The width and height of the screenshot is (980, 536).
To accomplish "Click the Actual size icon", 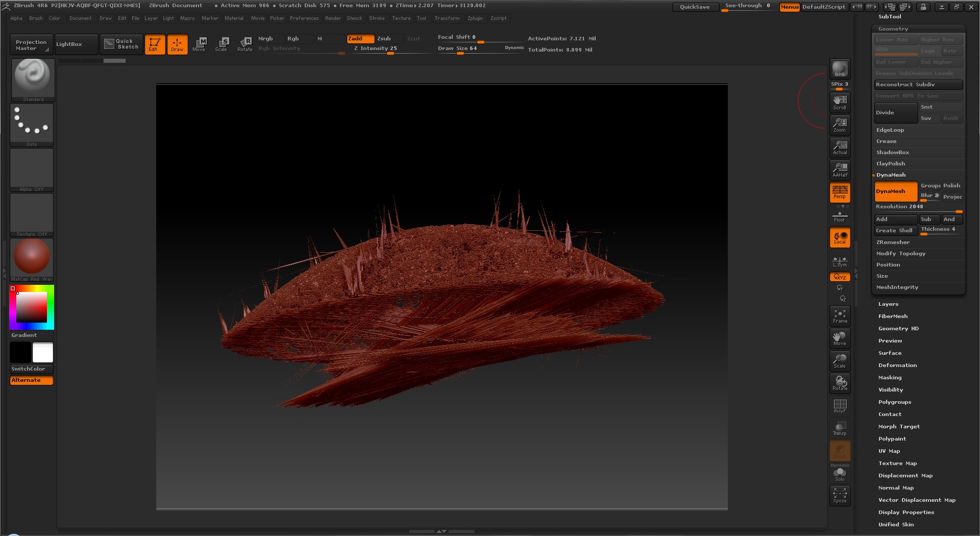I will click(840, 147).
